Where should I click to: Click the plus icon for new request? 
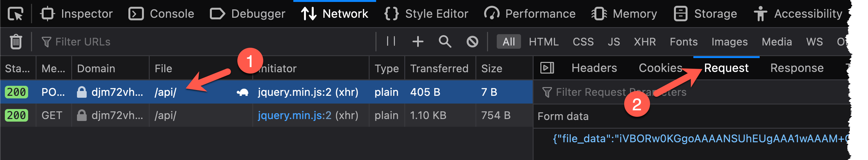click(x=418, y=42)
